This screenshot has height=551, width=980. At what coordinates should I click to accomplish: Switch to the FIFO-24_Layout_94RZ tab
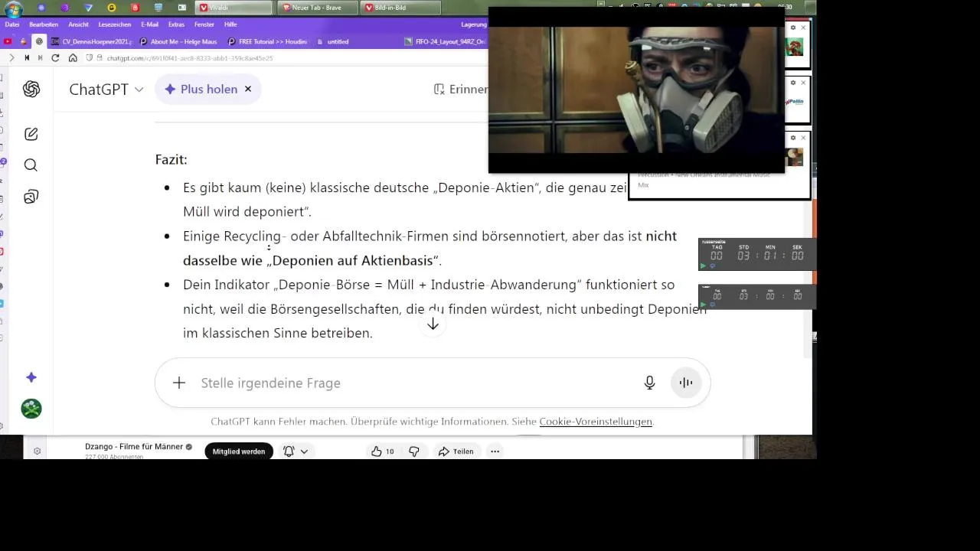coord(444,41)
